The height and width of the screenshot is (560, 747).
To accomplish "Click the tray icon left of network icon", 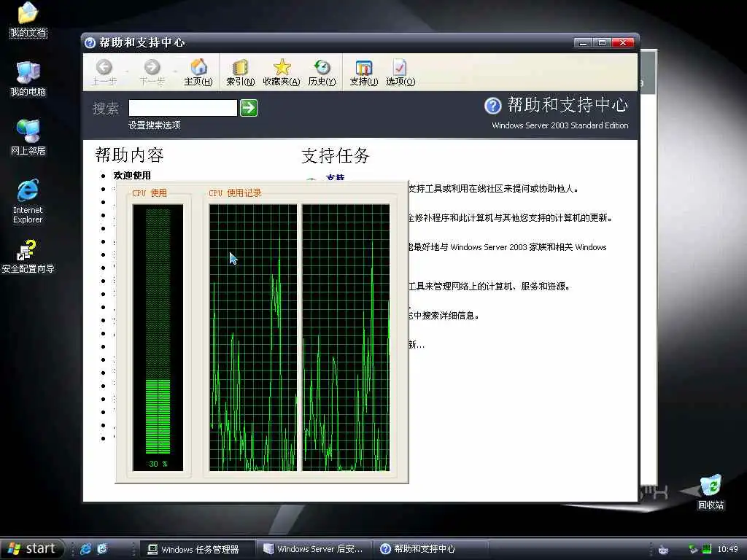I will [663, 550].
